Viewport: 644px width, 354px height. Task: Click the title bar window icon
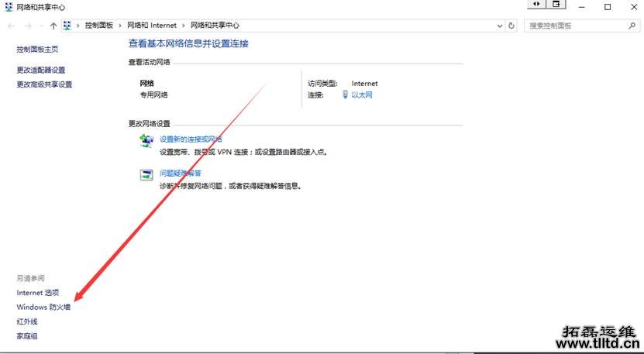click(9, 7)
